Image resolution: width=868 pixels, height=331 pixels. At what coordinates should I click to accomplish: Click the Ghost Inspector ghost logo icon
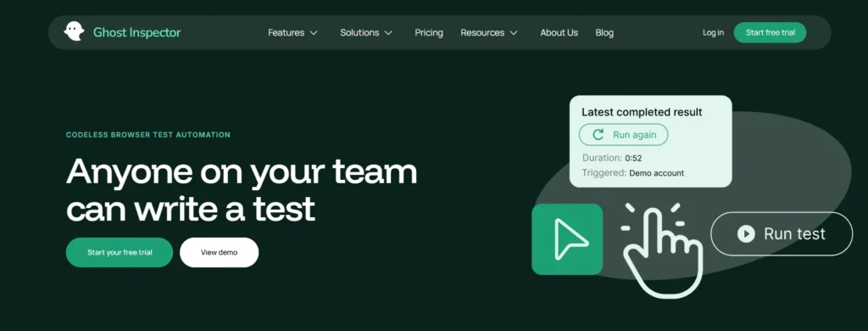click(74, 32)
